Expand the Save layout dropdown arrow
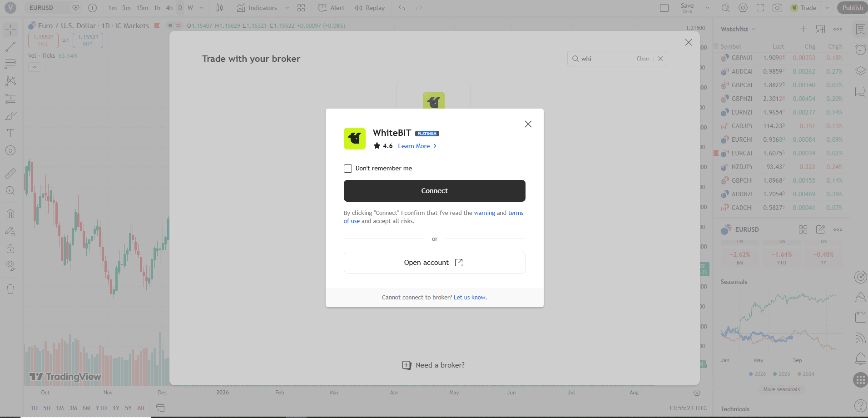 [x=707, y=8]
